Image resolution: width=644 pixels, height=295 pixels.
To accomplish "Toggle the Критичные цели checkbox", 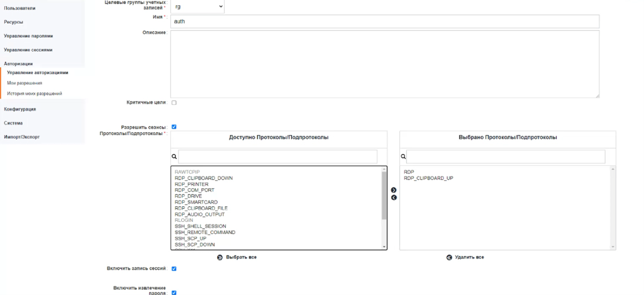I will click(174, 103).
